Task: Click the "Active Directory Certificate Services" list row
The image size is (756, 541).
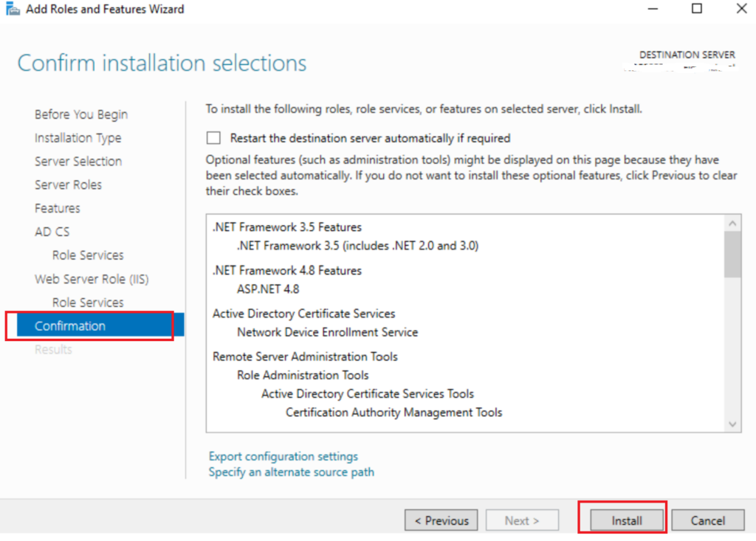Action: (x=303, y=314)
